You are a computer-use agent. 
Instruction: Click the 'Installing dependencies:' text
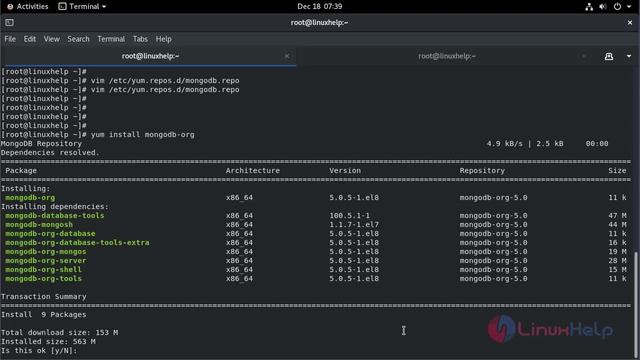55,207
